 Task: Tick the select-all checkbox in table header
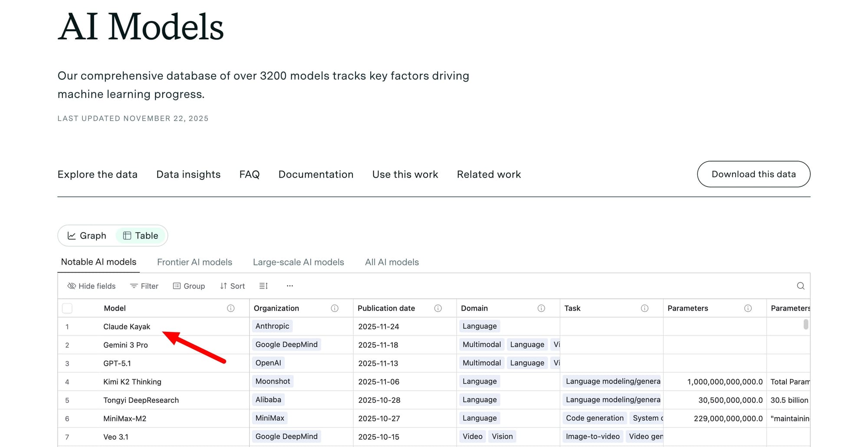click(67, 308)
